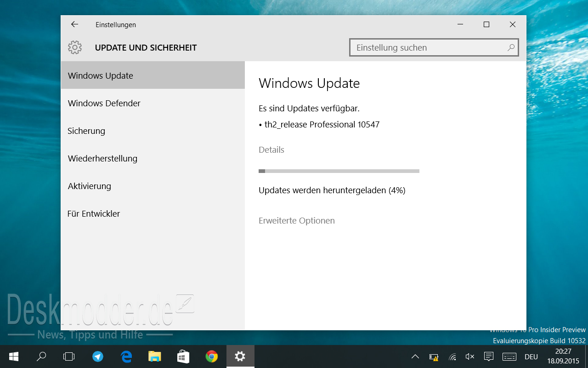Close the Einstellungen window
The height and width of the screenshot is (368, 588).
(x=513, y=24)
